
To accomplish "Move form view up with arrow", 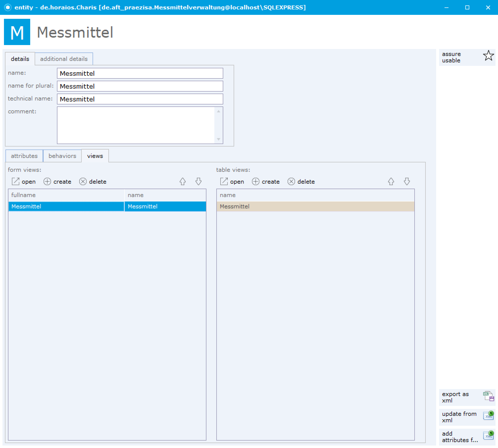I will click(183, 181).
